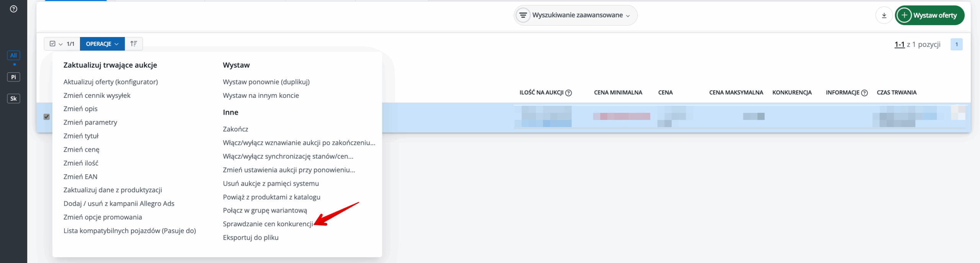Open selection options chevron beside checkbox
Image resolution: width=980 pixels, height=263 pixels.
[61, 44]
